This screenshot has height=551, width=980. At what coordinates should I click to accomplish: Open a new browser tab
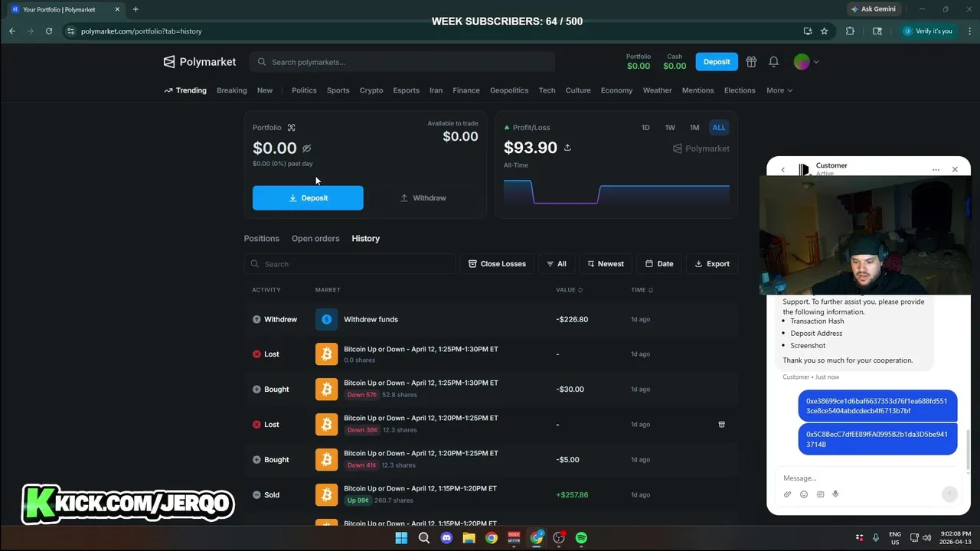tap(136, 9)
